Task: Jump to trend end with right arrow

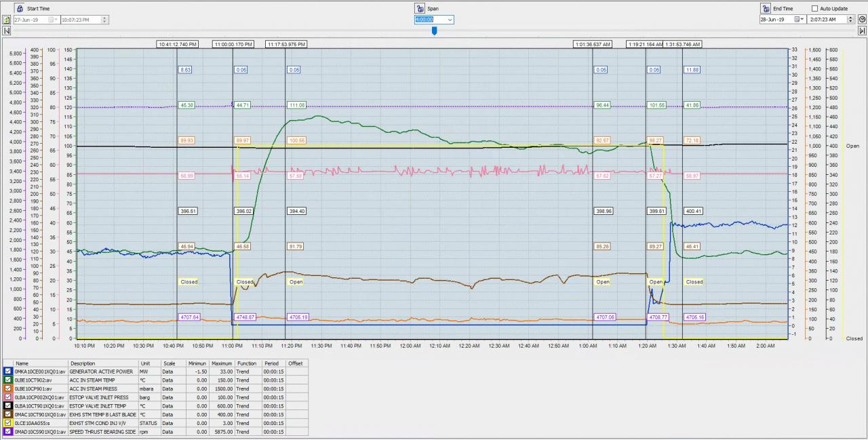Action: point(862,31)
